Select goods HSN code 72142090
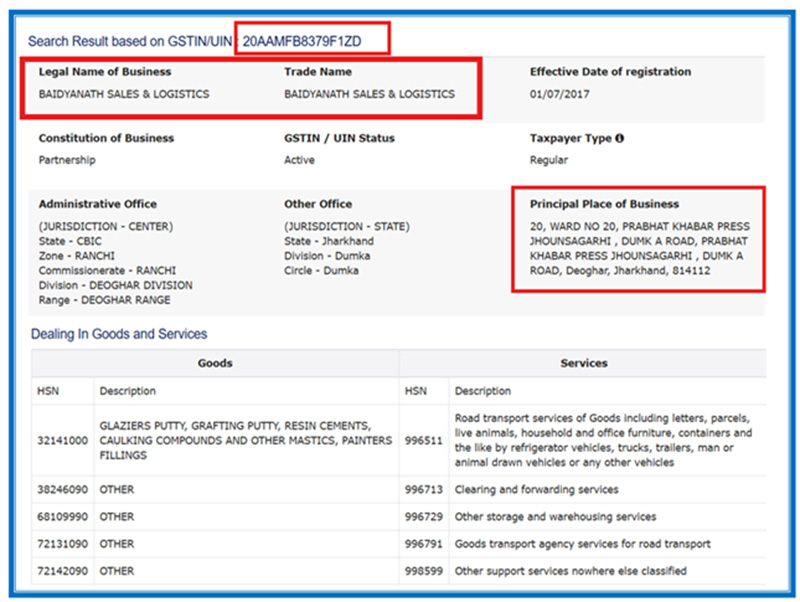Image resolution: width=800 pixels, height=602 pixels. coord(62,571)
